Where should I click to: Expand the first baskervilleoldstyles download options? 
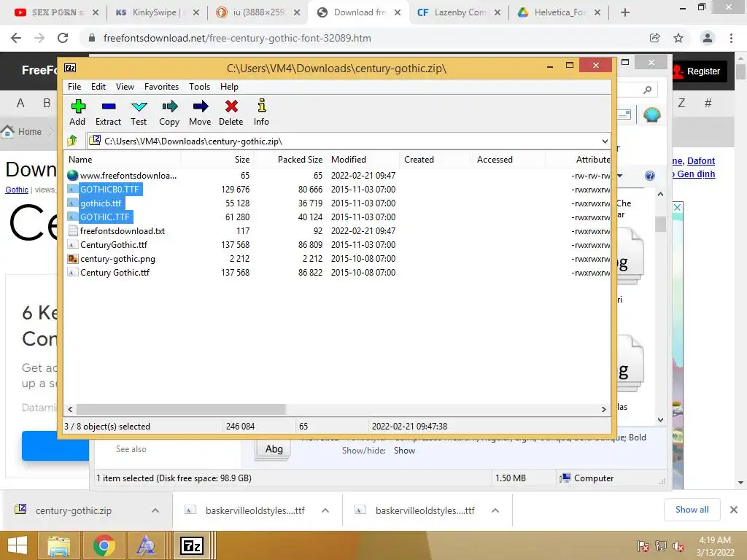325,510
